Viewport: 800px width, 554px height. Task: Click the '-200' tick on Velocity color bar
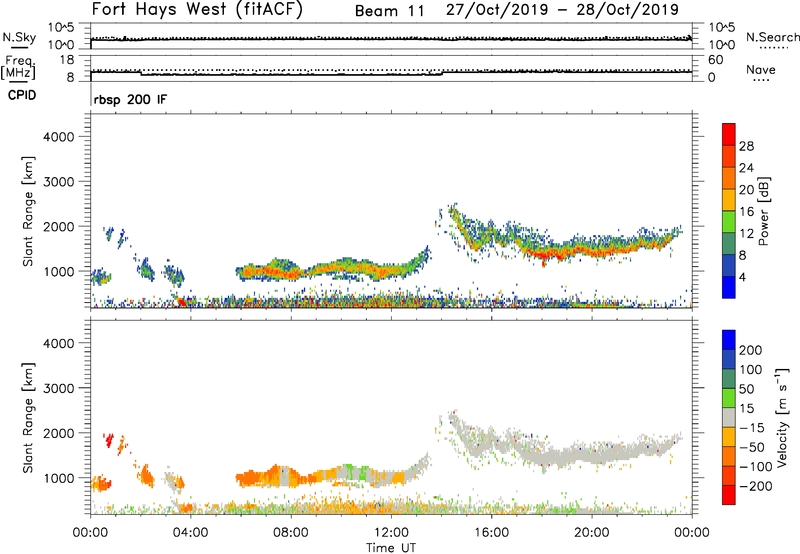tap(756, 486)
